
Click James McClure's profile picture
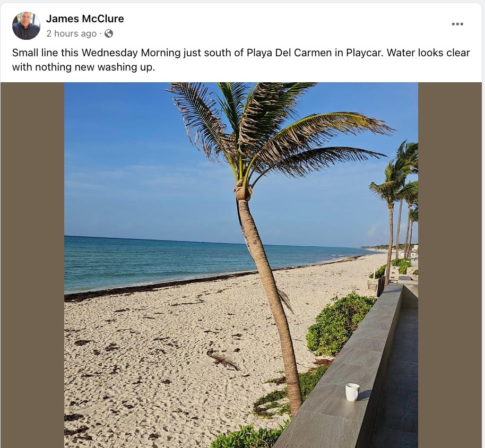(26, 25)
